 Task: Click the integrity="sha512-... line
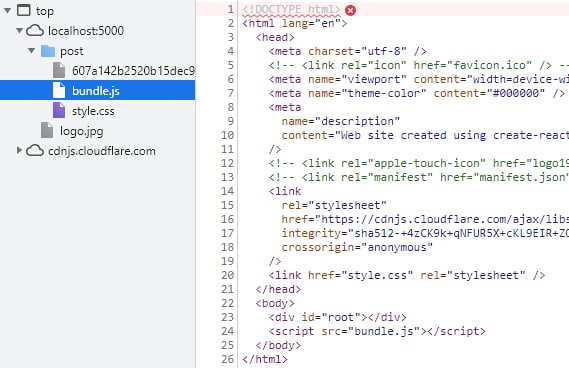(425, 233)
